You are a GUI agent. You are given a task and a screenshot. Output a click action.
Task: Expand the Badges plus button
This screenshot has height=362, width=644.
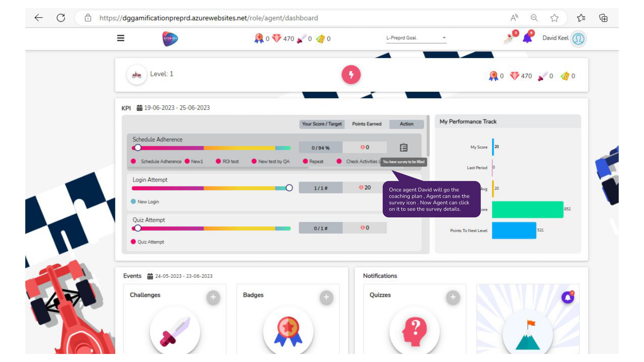[x=326, y=297]
